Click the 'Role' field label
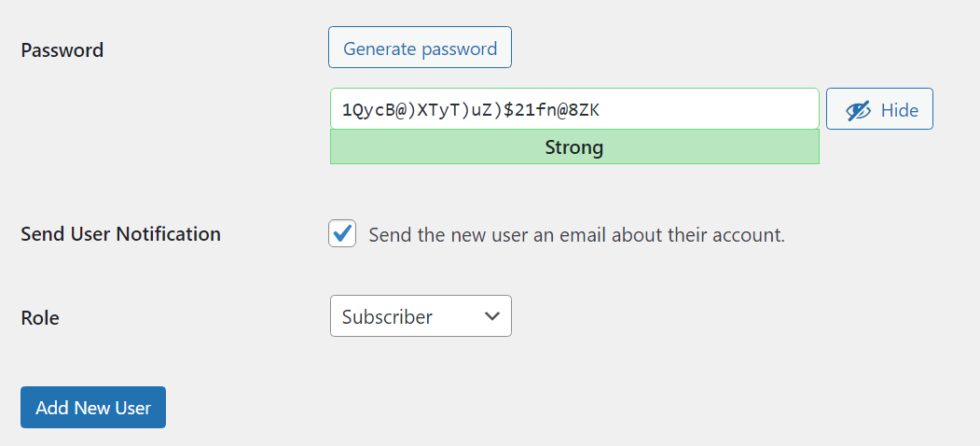The image size is (980, 446). coord(40,318)
